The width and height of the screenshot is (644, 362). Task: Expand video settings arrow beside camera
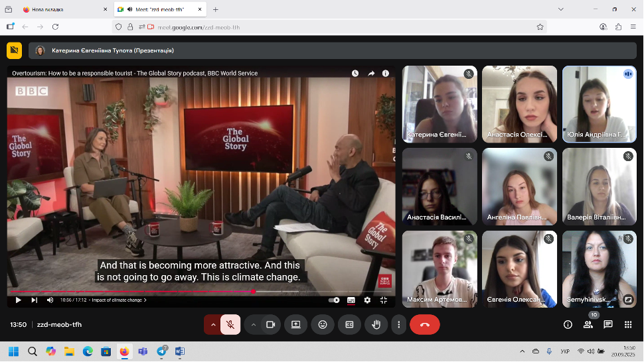click(253, 324)
